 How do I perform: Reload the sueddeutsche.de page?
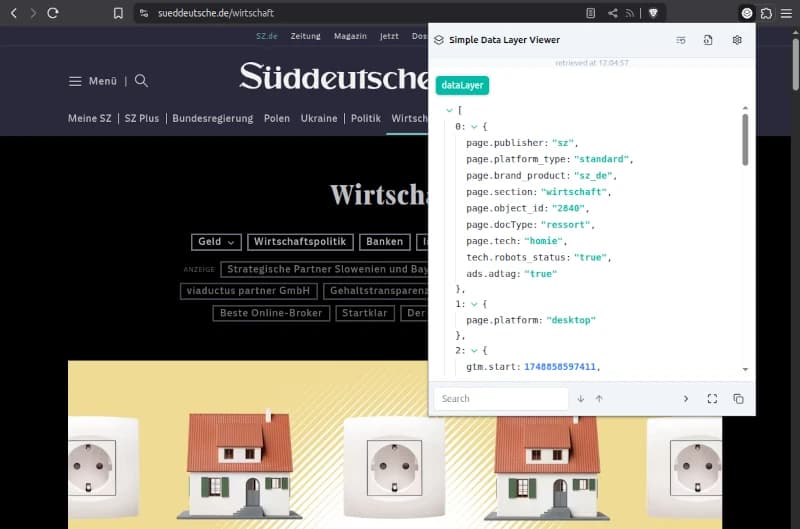53,13
